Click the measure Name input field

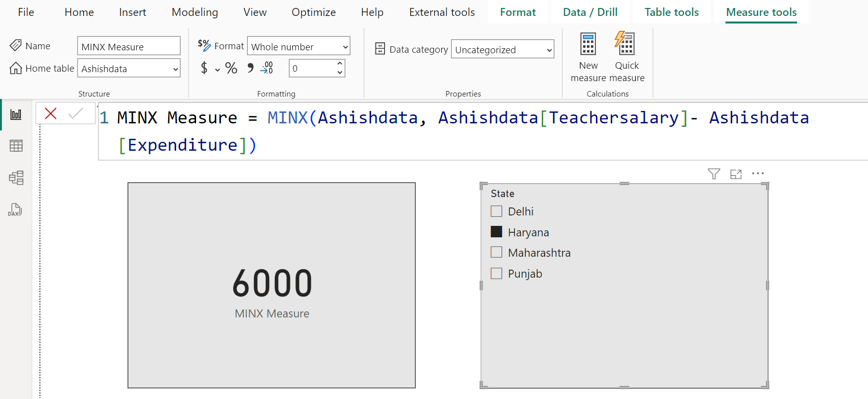(x=129, y=47)
